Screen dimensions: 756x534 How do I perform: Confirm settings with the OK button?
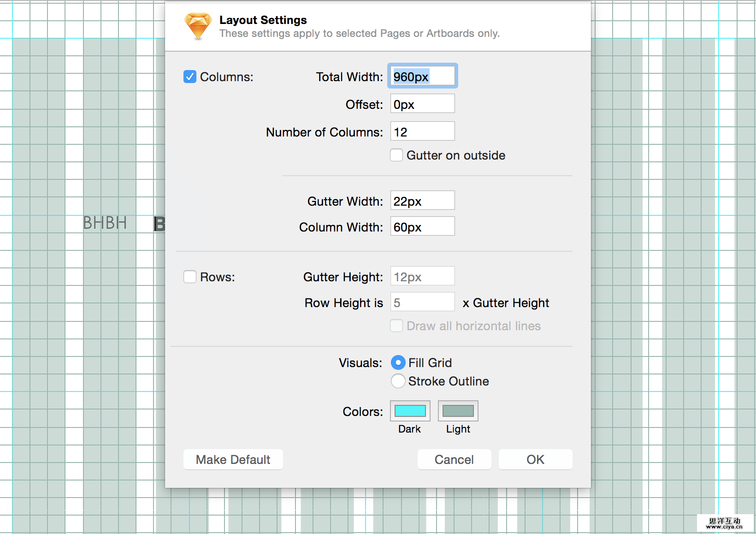[535, 459]
